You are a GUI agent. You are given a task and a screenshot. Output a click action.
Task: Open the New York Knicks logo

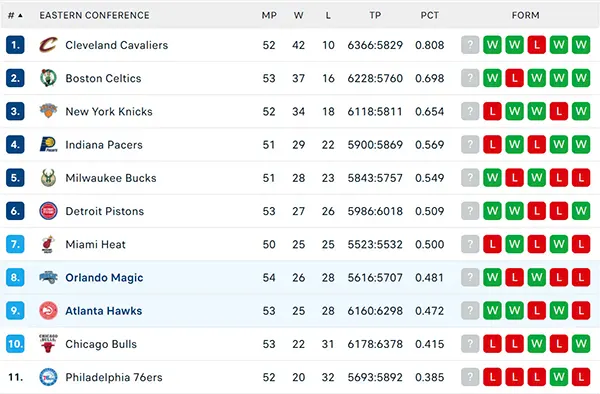pyautogui.click(x=48, y=111)
